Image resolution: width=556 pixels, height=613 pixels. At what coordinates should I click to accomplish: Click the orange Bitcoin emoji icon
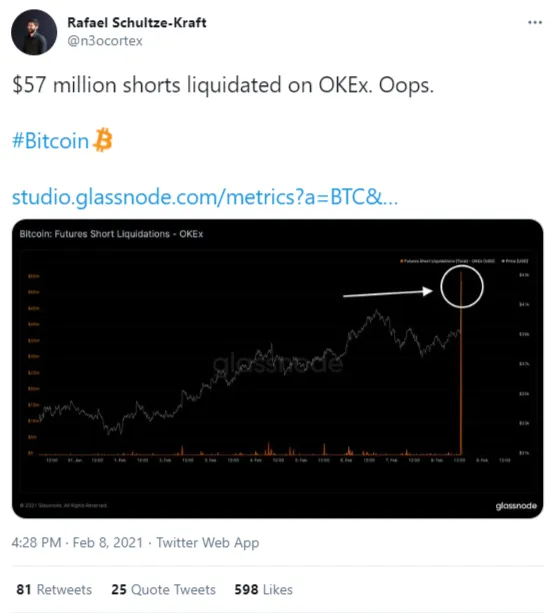(x=103, y=140)
